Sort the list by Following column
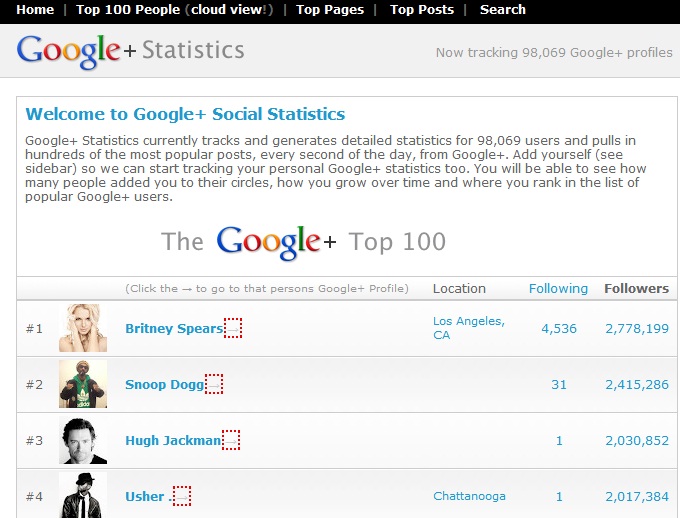 [558, 289]
